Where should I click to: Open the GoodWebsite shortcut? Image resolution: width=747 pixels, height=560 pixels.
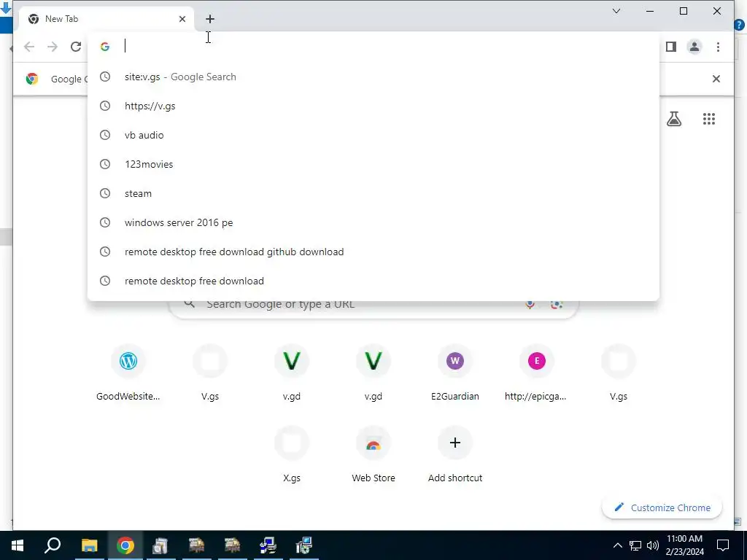[x=128, y=373]
